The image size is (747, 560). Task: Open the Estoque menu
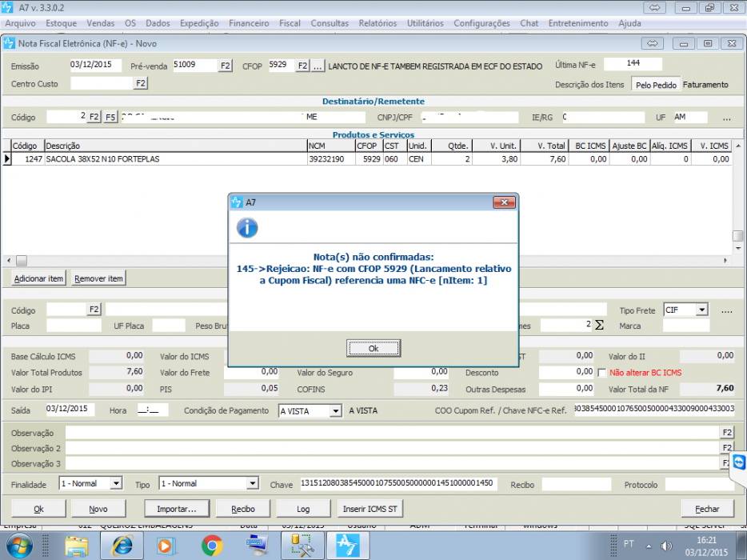(61, 23)
